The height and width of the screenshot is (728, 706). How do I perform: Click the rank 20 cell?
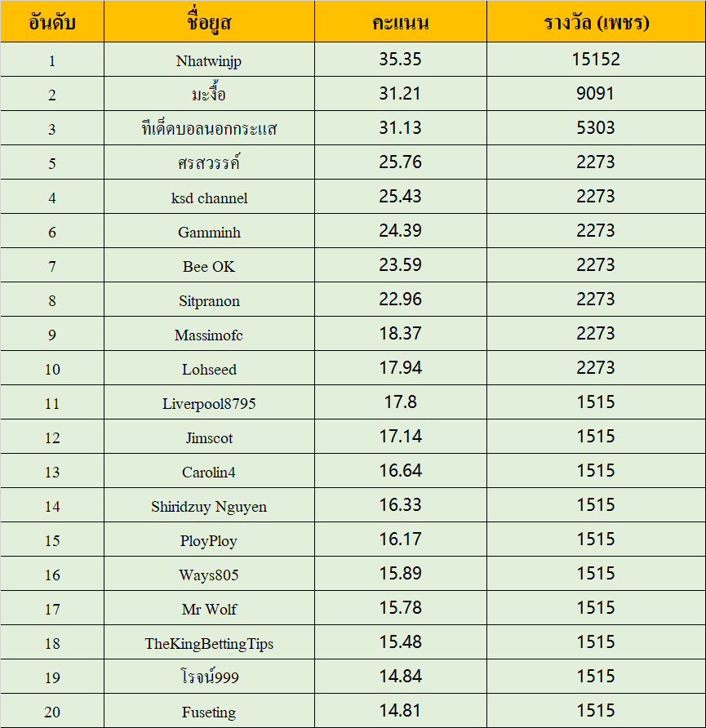pos(52,711)
